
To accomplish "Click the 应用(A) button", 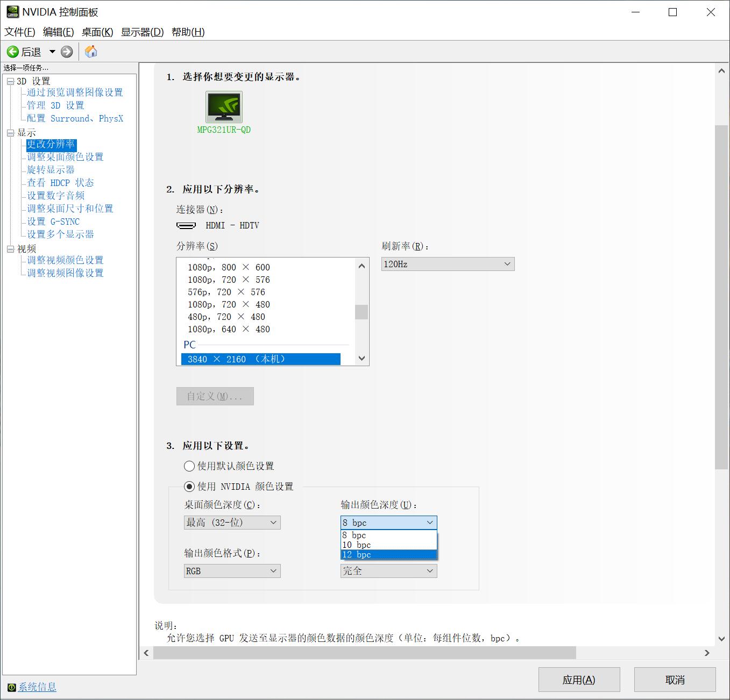I will (x=579, y=680).
